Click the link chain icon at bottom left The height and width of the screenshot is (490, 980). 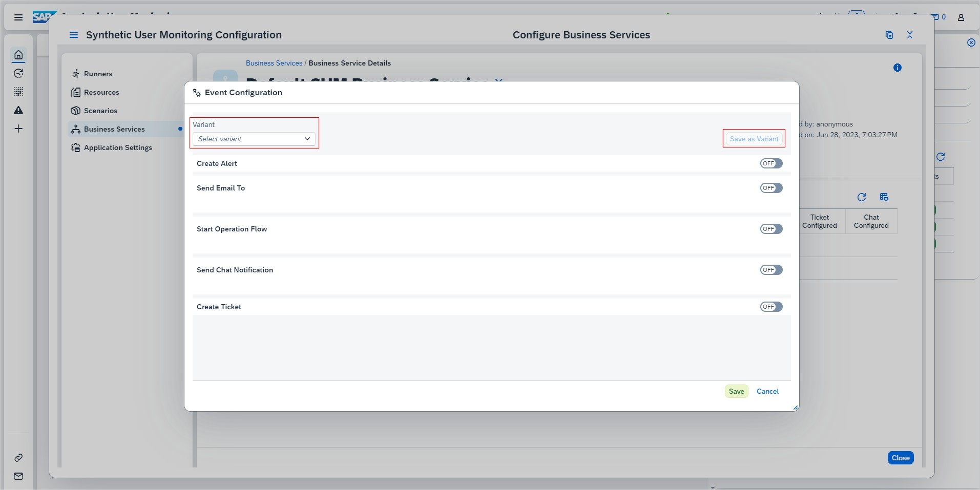(18, 458)
